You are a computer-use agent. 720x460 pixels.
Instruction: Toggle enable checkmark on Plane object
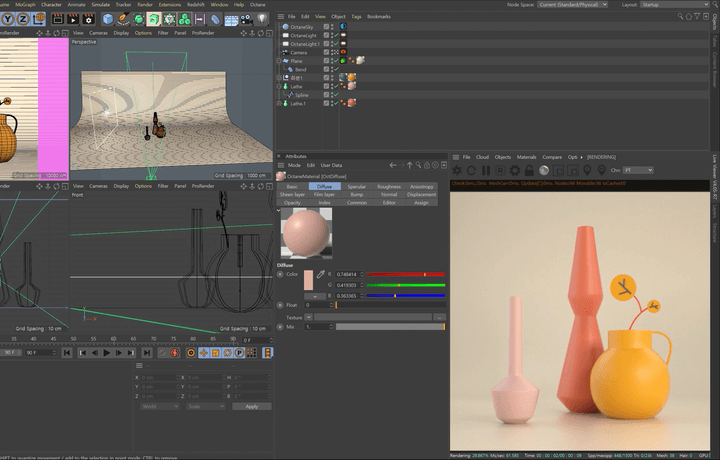click(x=336, y=61)
